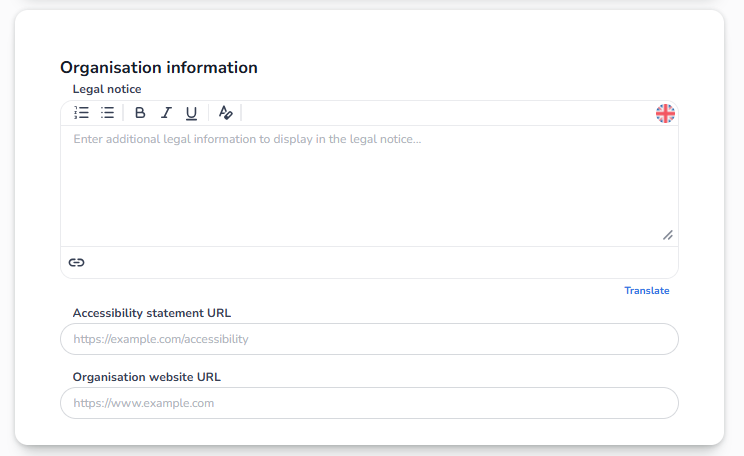Click the Organisation website URL label

[146, 377]
